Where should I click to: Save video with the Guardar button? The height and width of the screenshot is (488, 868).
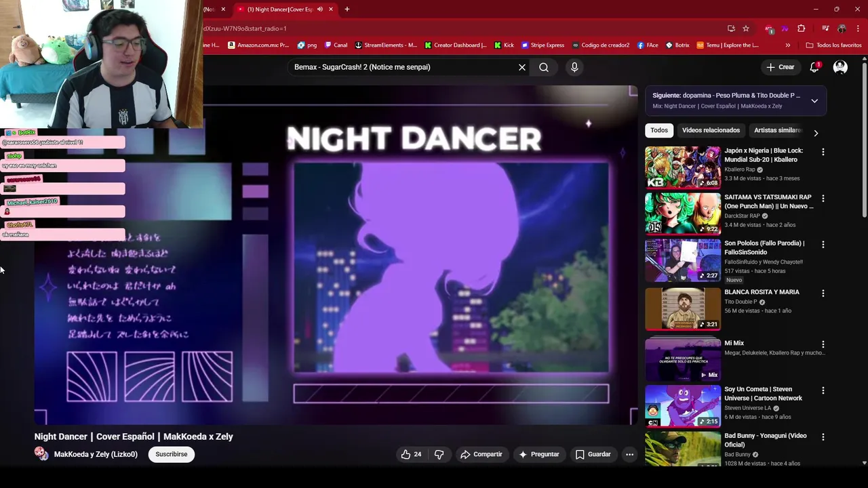pos(593,454)
